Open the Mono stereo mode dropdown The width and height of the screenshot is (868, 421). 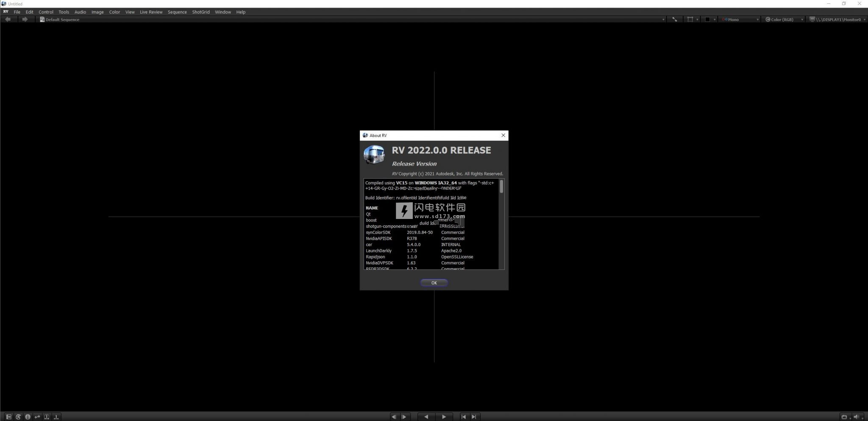coord(740,19)
